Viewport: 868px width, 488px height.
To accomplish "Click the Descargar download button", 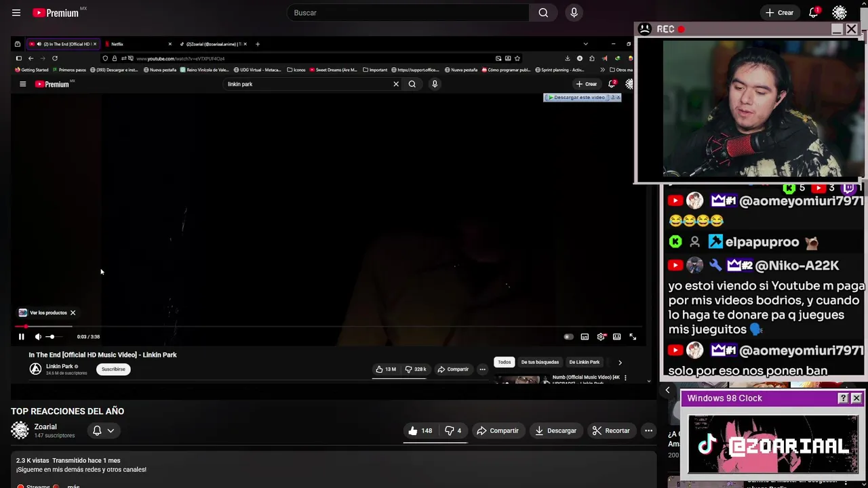I will (555, 430).
